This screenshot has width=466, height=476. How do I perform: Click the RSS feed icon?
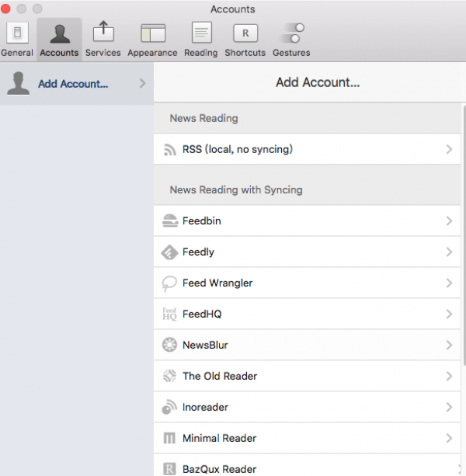coord(170,149)
